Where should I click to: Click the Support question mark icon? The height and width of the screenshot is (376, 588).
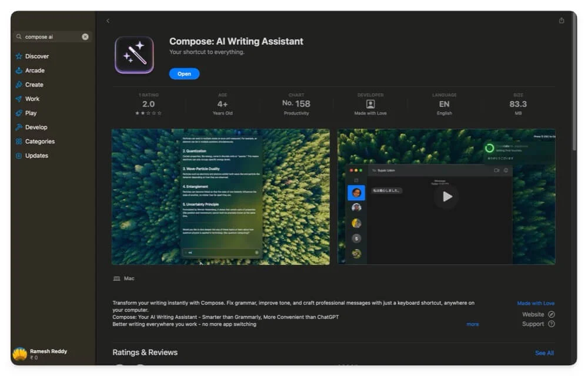552,324
